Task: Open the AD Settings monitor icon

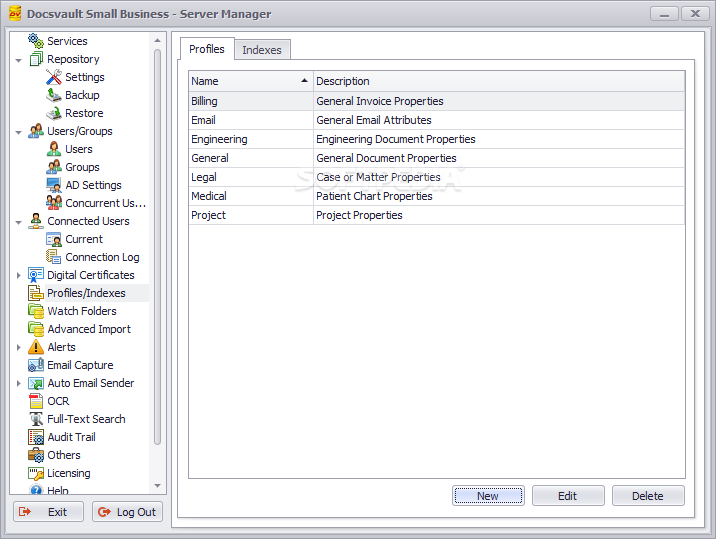Action: click(x=54, y=185)
